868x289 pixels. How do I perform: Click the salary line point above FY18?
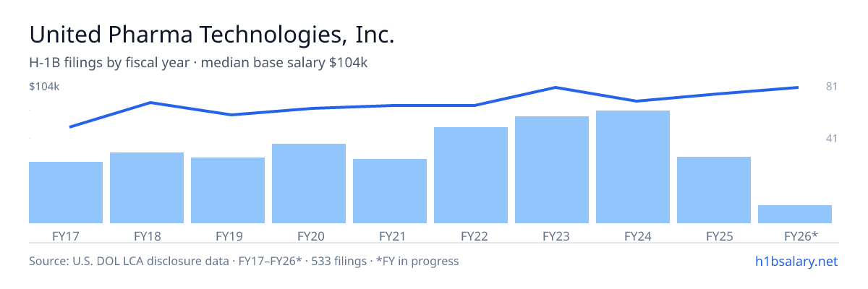pyautogui.click(x=150, y=103)
